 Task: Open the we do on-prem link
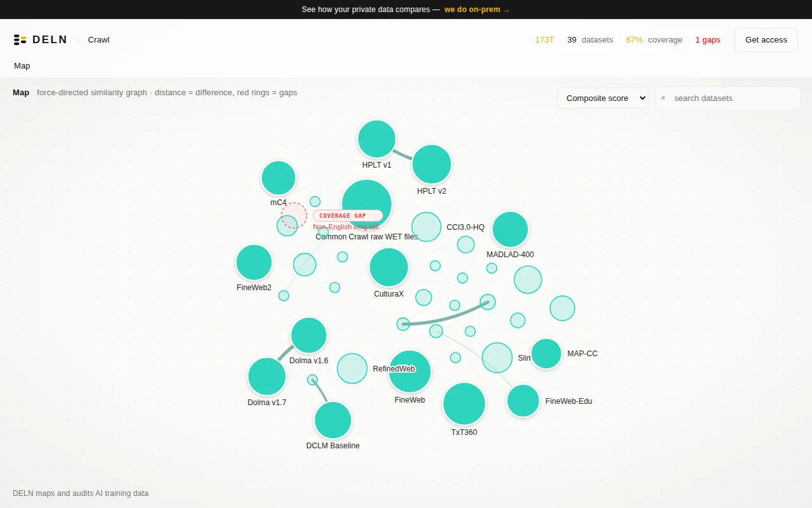click(476, 10)
